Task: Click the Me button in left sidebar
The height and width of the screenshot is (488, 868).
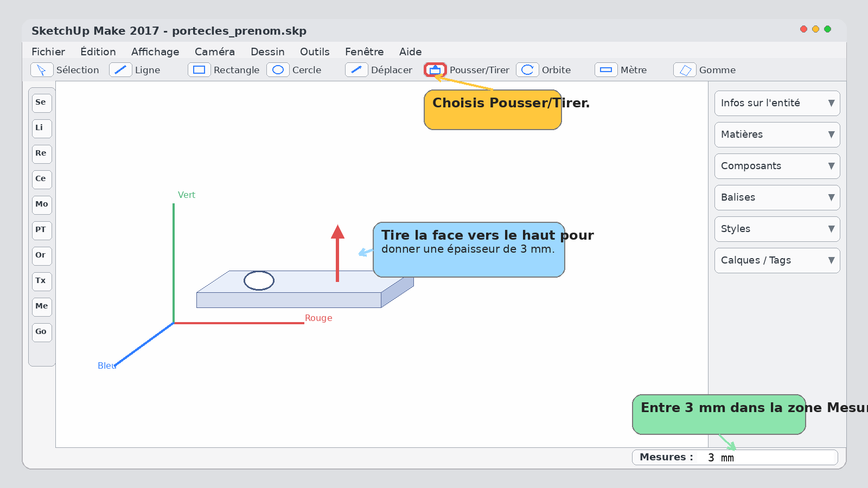Action: (x=42, y=307)
